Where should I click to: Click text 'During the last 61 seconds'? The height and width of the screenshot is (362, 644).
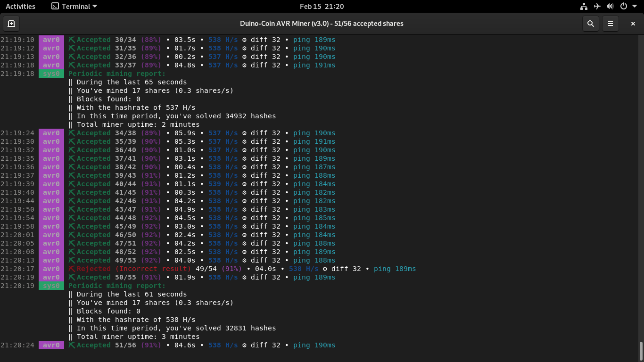(132, 294)
